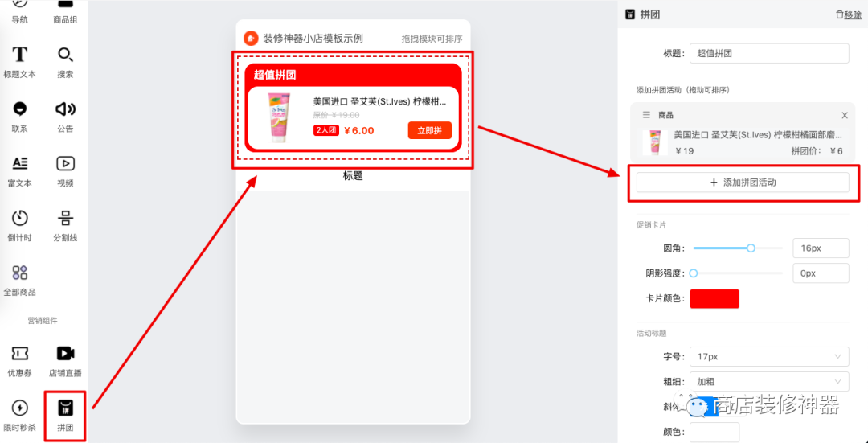Click the ￥6.00 price in the preview
The height and width of the screenshot is (443, 868).
click(x=358, y=131)
